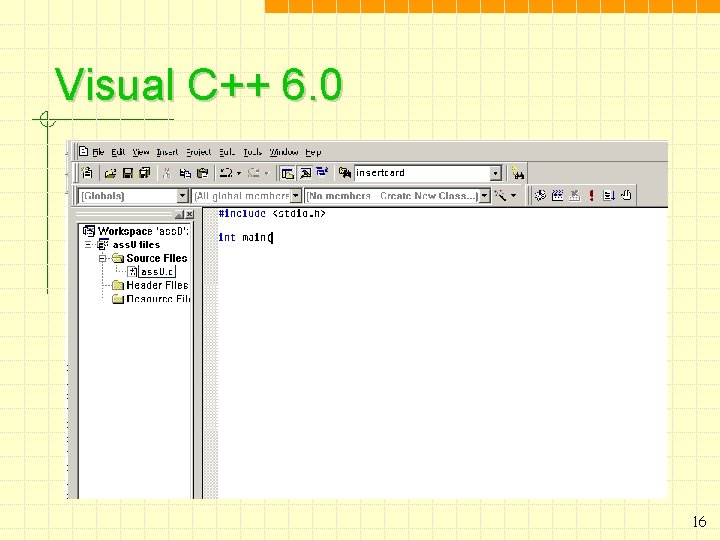This screenshot has width=720, height=540.
Task: Open the Edit menu
Action: 118,152
